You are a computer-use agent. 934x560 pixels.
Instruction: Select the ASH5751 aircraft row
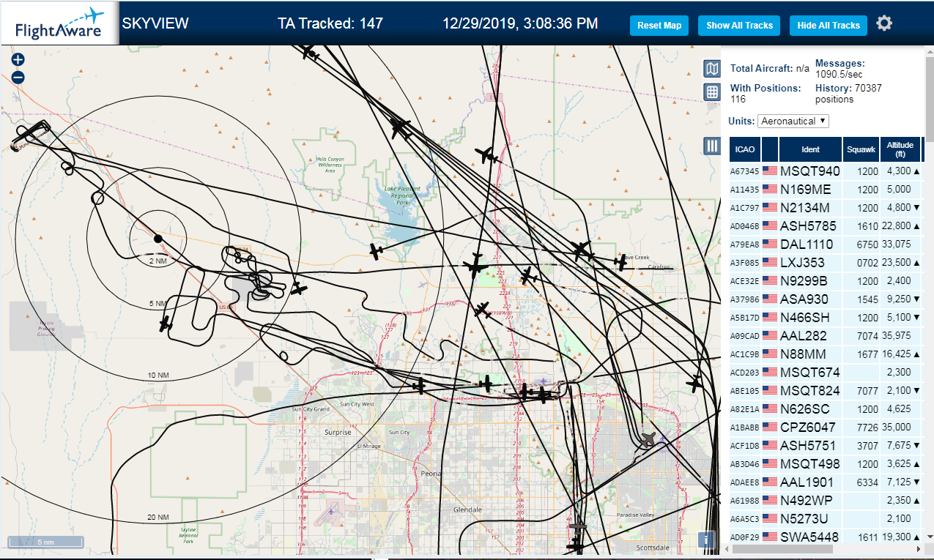click(826, 445)
